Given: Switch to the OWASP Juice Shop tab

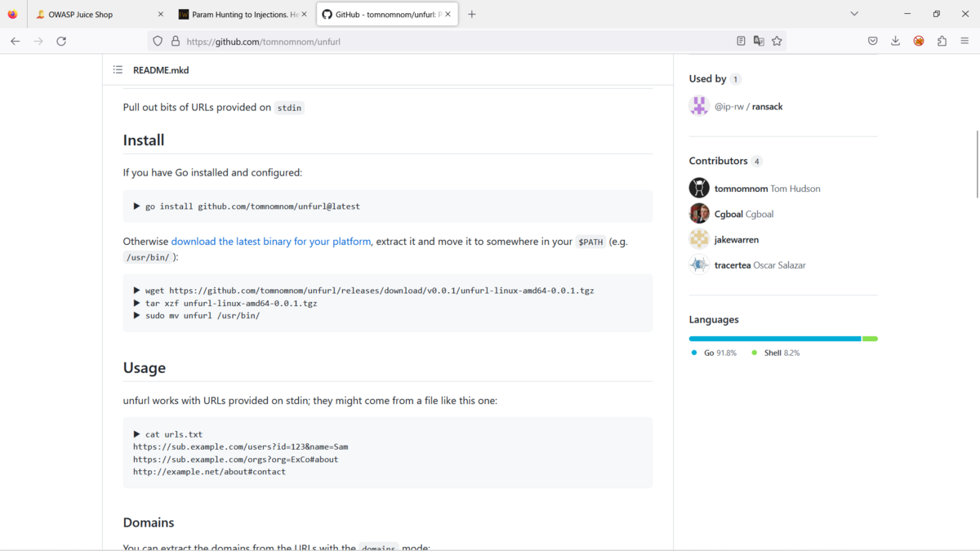Looking at the screenshot, I should tap(100, 14).
